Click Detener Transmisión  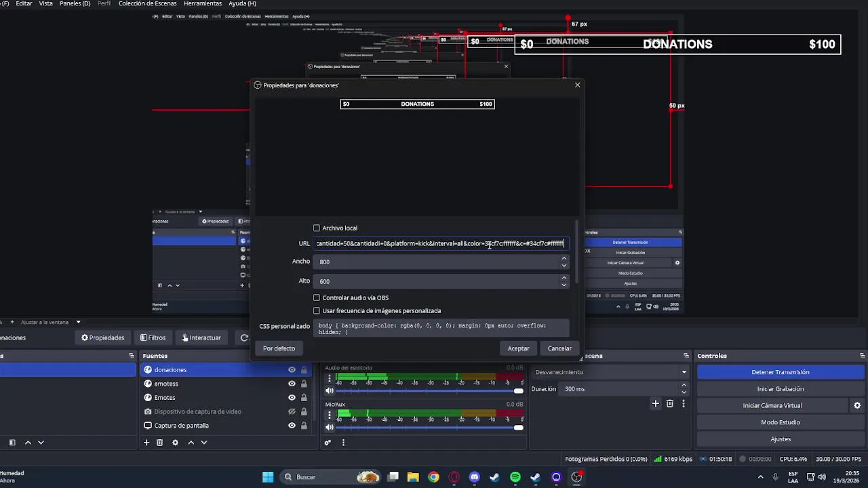pos(781,372)
